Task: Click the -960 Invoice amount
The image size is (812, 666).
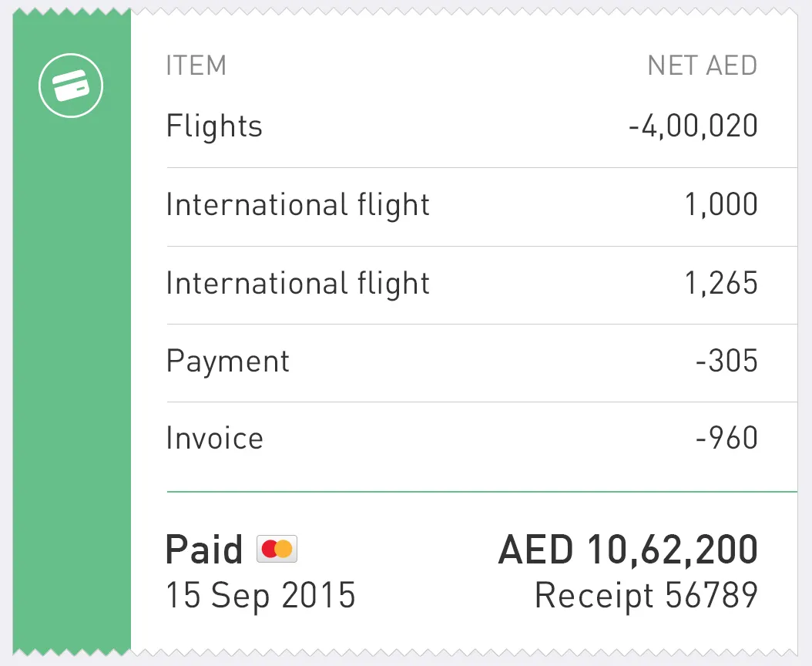Action: (x=726, y=439)
